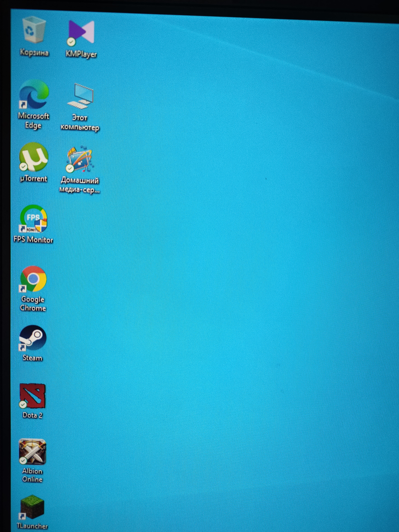Click the 'Albion Online' text label

32,475
